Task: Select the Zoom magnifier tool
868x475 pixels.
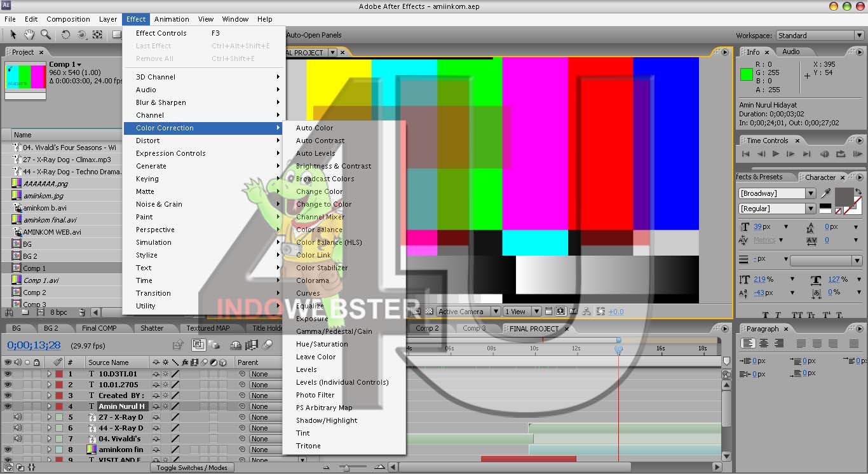Action: [46, 35]
